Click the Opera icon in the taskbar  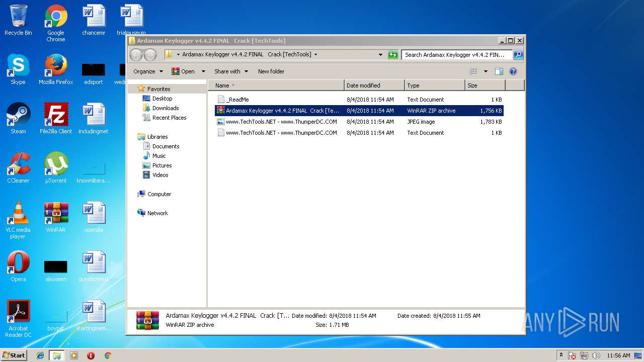91,355
